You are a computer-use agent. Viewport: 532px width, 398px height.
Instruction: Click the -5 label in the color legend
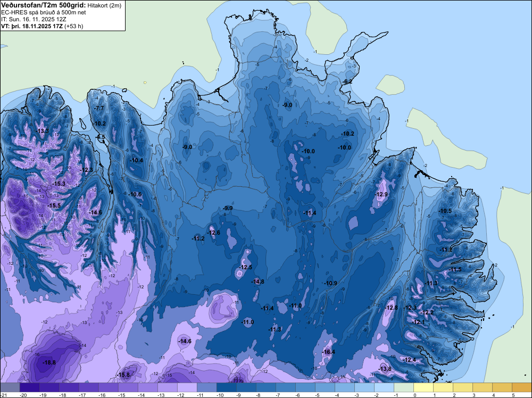[x=318, y=395]
